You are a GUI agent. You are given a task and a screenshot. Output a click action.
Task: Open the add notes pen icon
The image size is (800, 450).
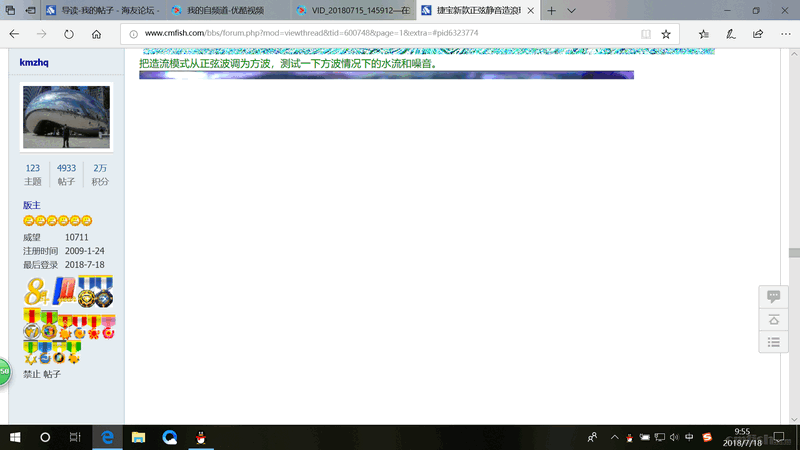731,34
